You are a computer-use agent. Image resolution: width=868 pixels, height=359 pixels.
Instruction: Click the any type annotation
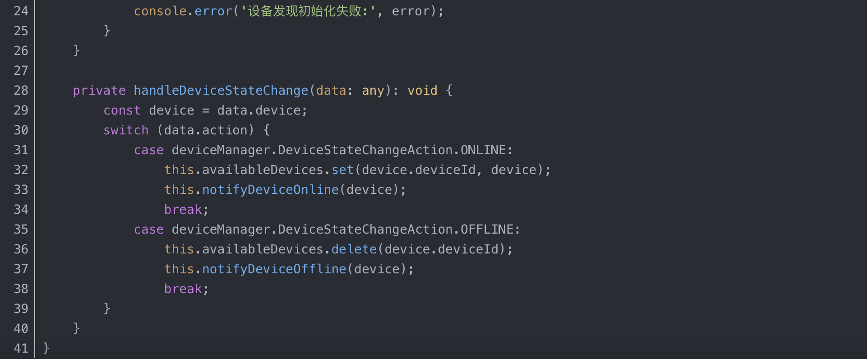click(373, 90)
